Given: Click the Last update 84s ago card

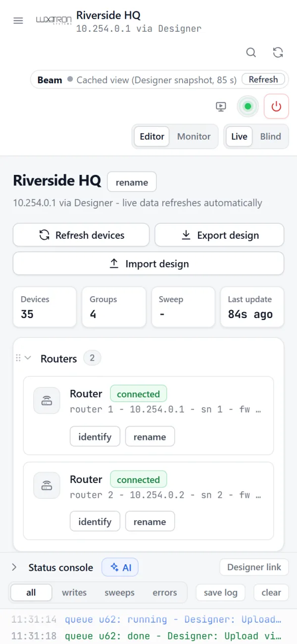Looking at the screenshot, I should click(x=252, y=307).
